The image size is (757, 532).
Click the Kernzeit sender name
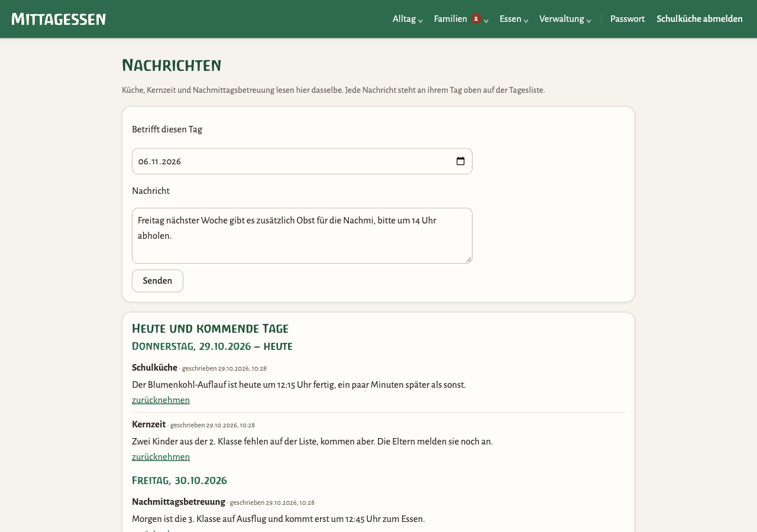pos(148,424)
